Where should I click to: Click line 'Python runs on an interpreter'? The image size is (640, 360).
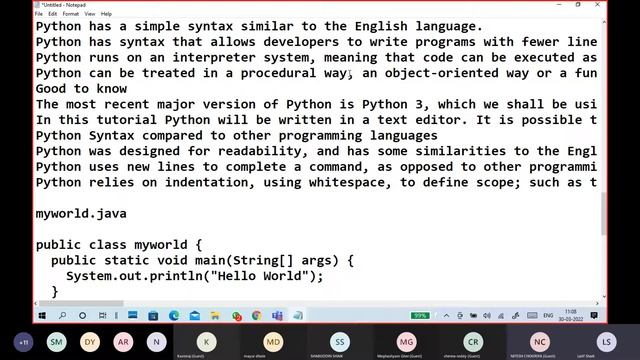coord(316,58)
